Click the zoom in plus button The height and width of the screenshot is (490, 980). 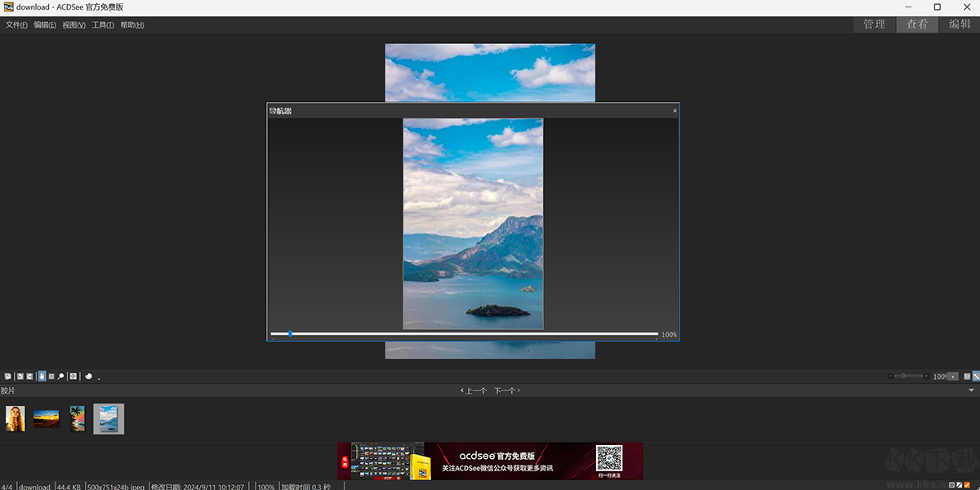pos(926,376)
